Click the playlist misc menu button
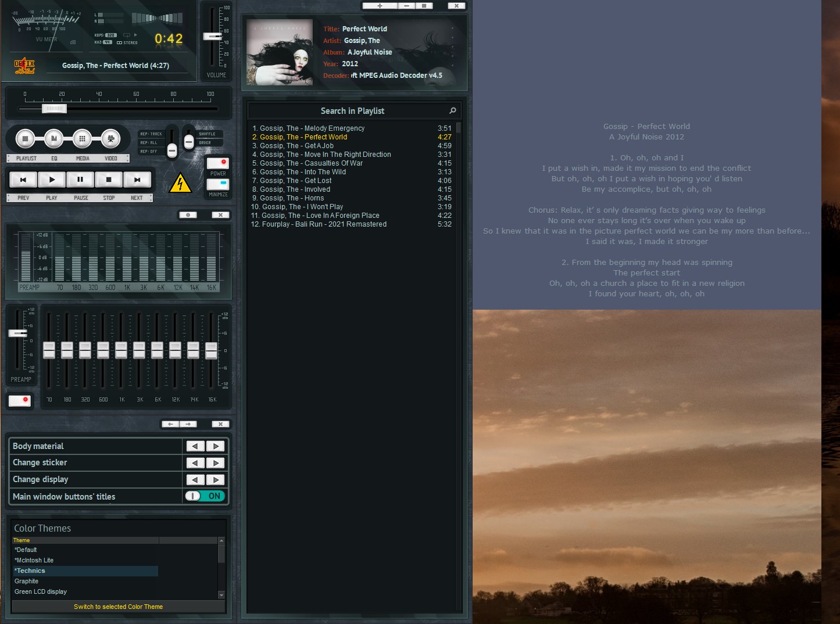Image resolution: width=840 pixels, height=624 pixels. coord(424,6)
